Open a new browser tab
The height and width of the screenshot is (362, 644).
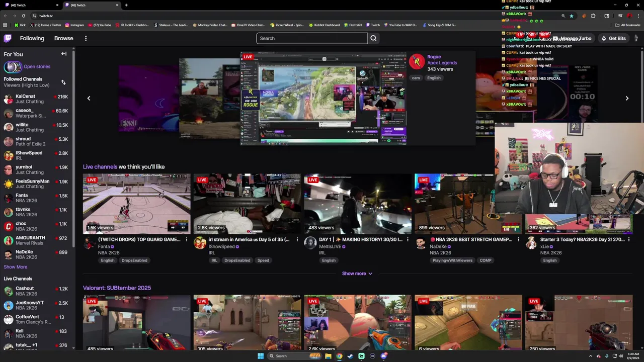pyautogui.click(x=126, y=5)
